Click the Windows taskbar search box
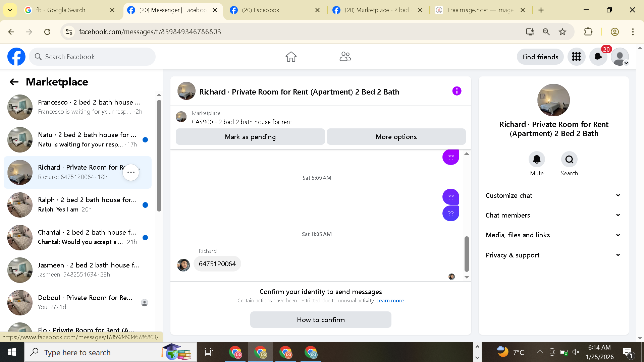The image size is (644, 362). (111, 352)
